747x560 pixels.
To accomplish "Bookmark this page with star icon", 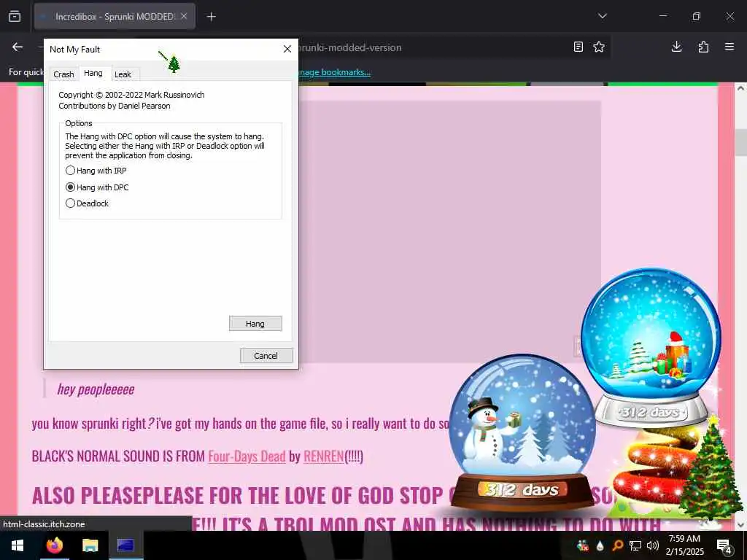I will coord(599,47).
